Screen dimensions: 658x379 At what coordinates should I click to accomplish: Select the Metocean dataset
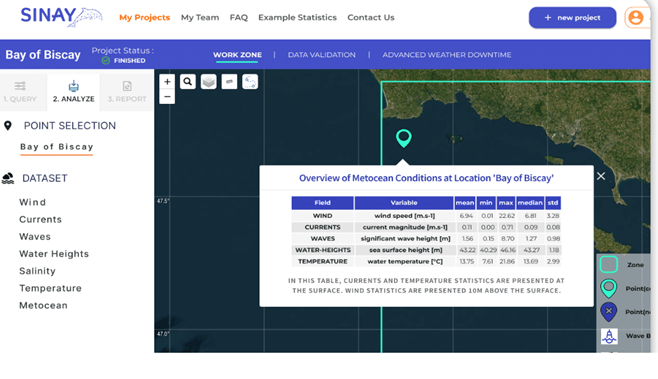tap(43, 306)
